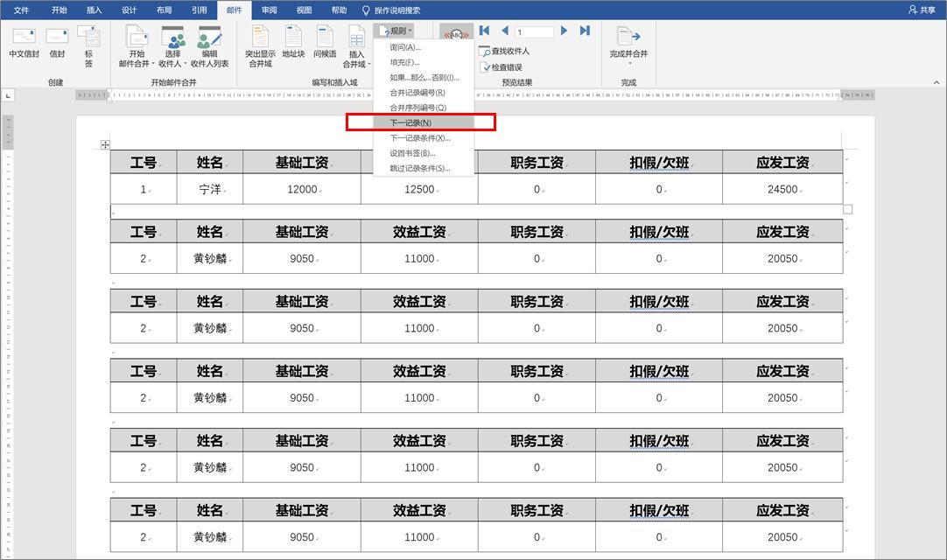This screenshot has width=947, height=560.
Task: Open the 开始邮件合并 dropdown
Action: click(x=137, y=50)
